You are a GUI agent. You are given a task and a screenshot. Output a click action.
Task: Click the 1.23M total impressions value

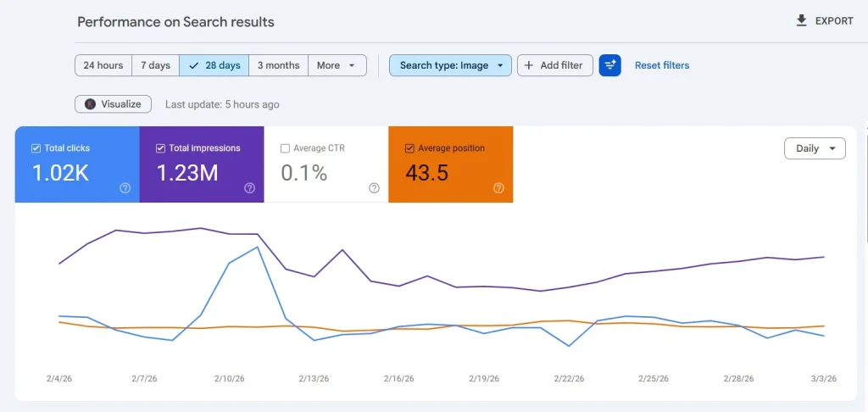pyautogui.click(x=187, y=173)
